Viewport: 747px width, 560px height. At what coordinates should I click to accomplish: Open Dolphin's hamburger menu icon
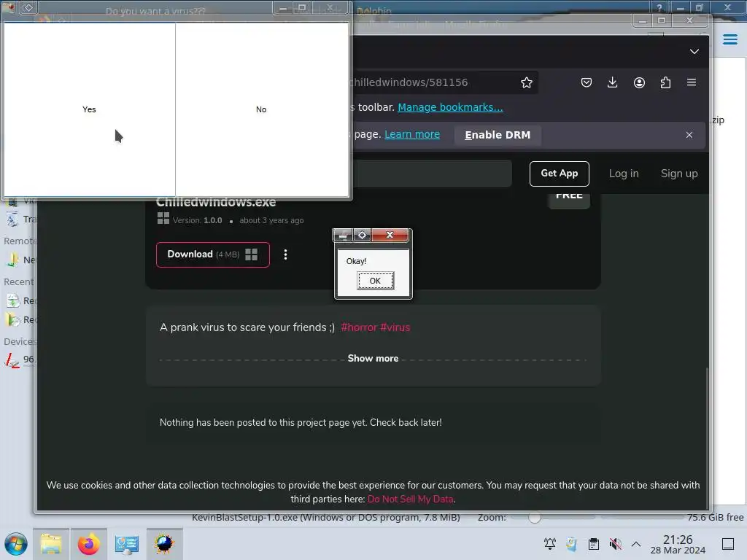(729, 39)
